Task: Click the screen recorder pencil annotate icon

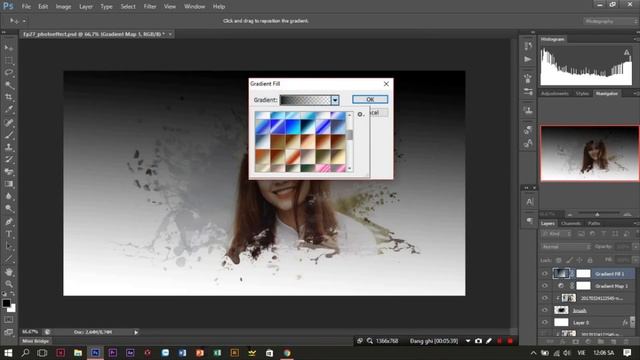Action: [x=489, y=341]
